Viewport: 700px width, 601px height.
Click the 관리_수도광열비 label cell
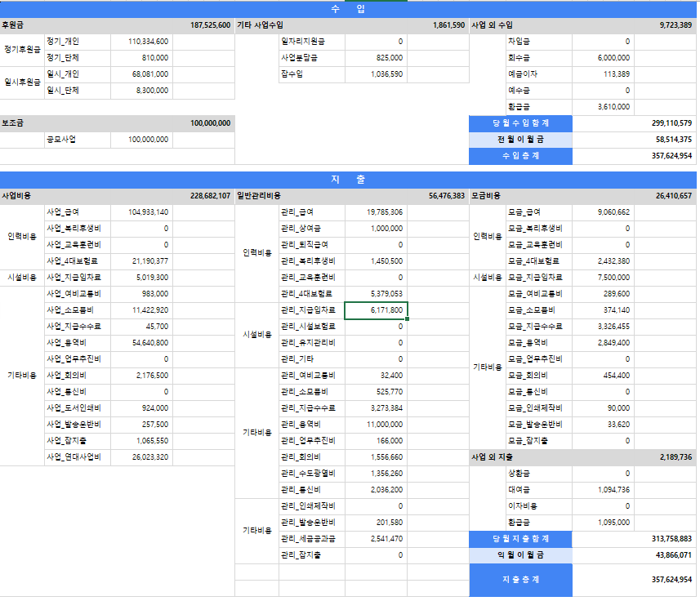pos(311,474)
